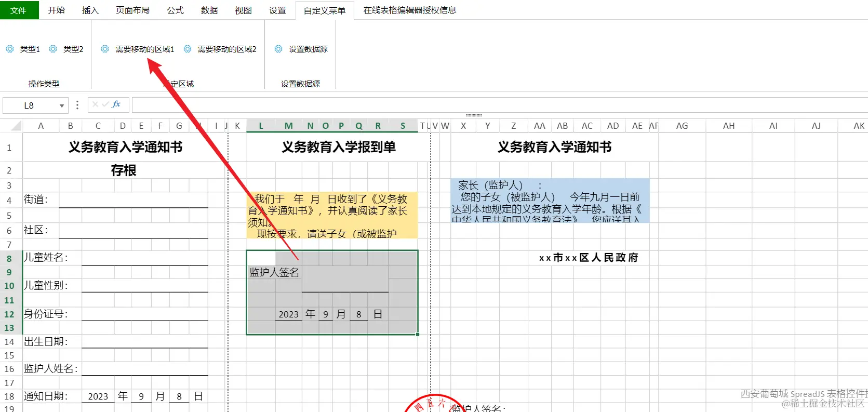The height and width of the screenshot is (412, 868).
Task: Click the 设置数据源 ribbon button
Action: coord(301,49)
